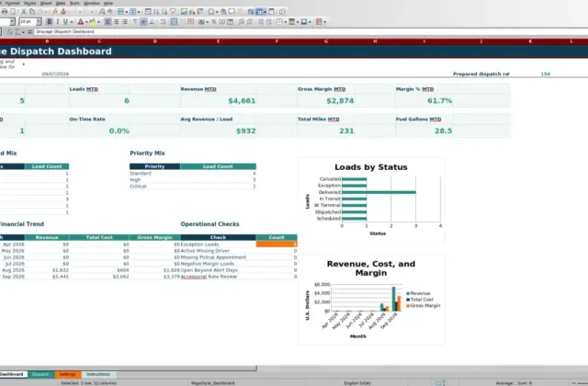Select the Loads by Status chart
This screenshot has height=386, width=588.
tap(371, 199)
